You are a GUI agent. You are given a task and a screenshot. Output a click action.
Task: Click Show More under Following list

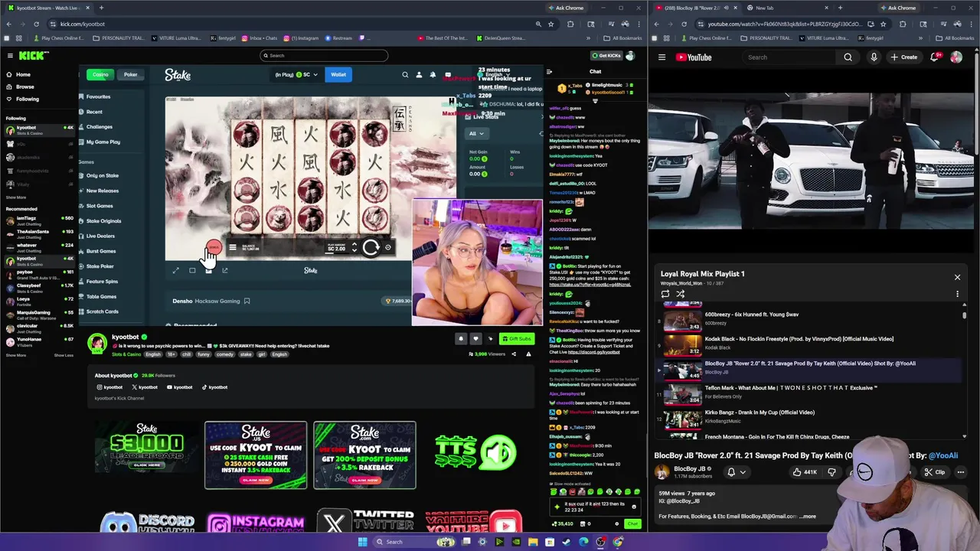tap(15, 197)
